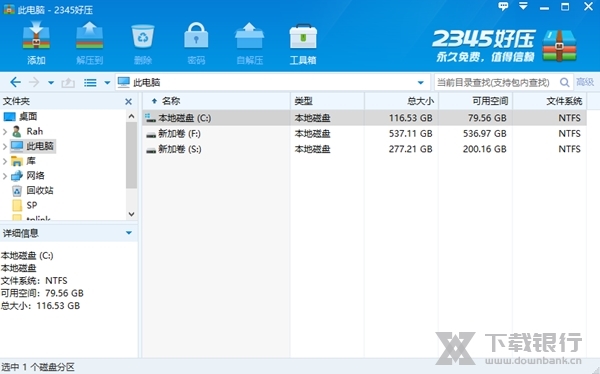The height and width of the screenshot is (374, 600).
Task: Click the 高级 (Advanced) link
Action: tap(585, 82)
